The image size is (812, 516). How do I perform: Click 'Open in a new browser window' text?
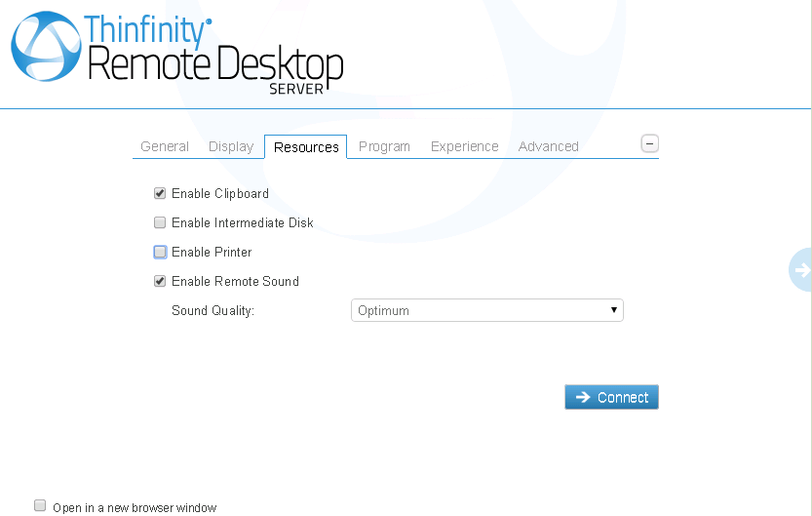click(x=135, y=508)
